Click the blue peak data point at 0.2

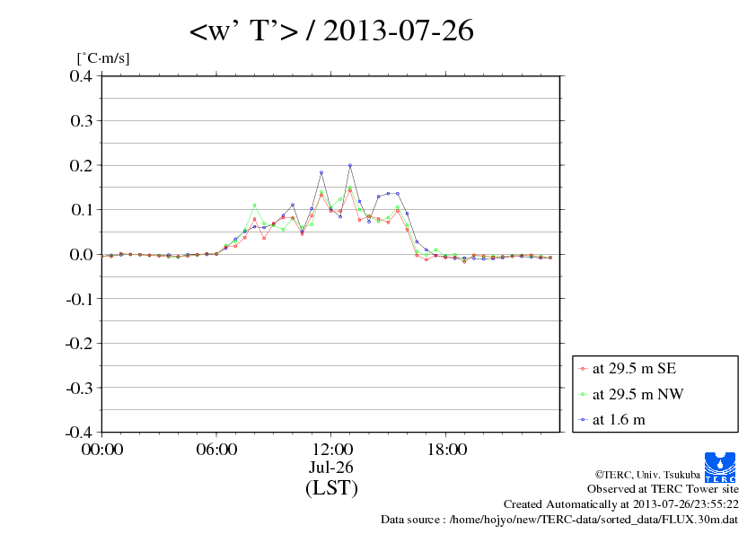coord(350,165)
